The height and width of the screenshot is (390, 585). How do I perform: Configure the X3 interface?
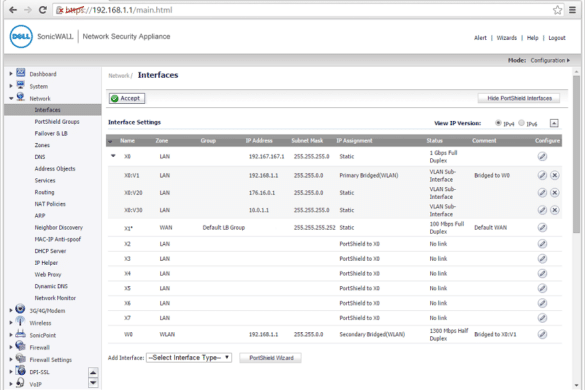pyautogui.click(x=542, y=259)
